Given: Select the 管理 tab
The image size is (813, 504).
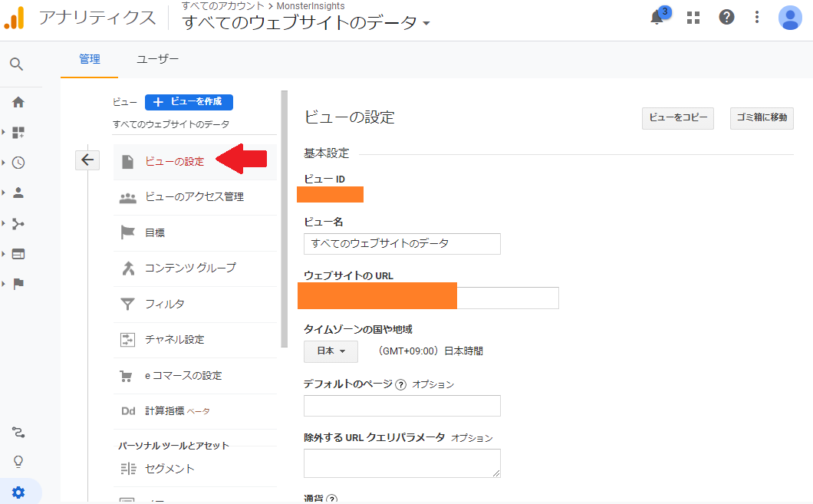Looking at the screenshot, I should 89,59.
